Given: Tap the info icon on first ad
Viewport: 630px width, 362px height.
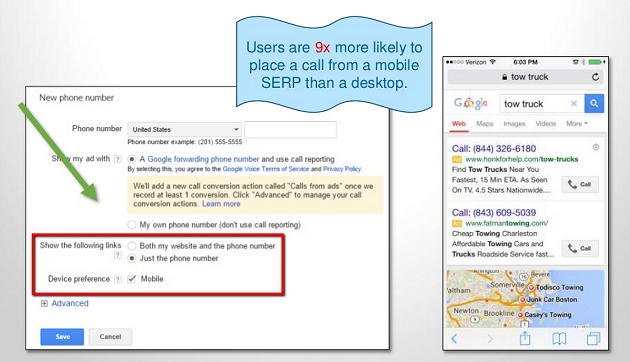Looking at the screenshot, I should (x=596, y=147).
